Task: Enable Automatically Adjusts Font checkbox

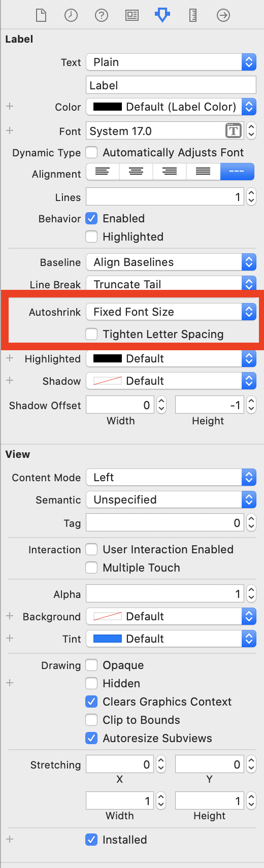Action: tap(91, 152)
